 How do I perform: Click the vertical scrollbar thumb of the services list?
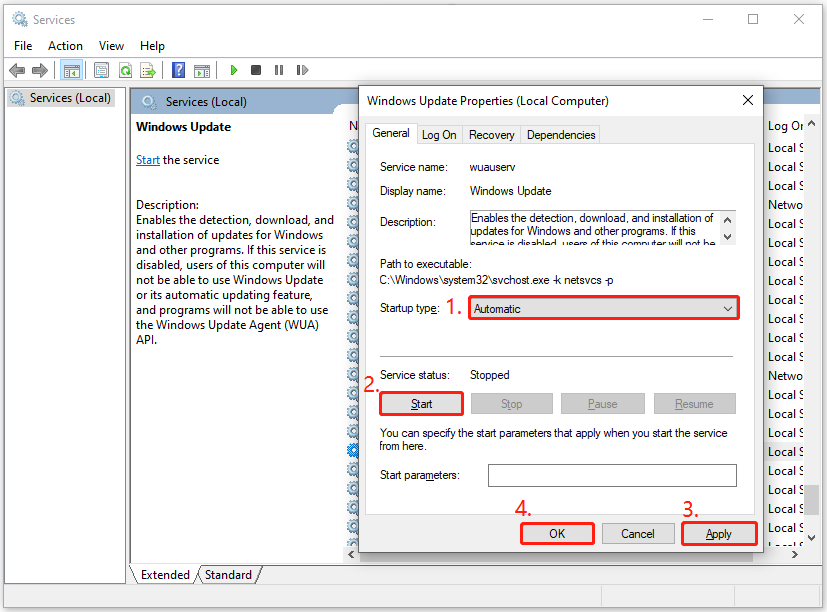(x=812, y=500)
